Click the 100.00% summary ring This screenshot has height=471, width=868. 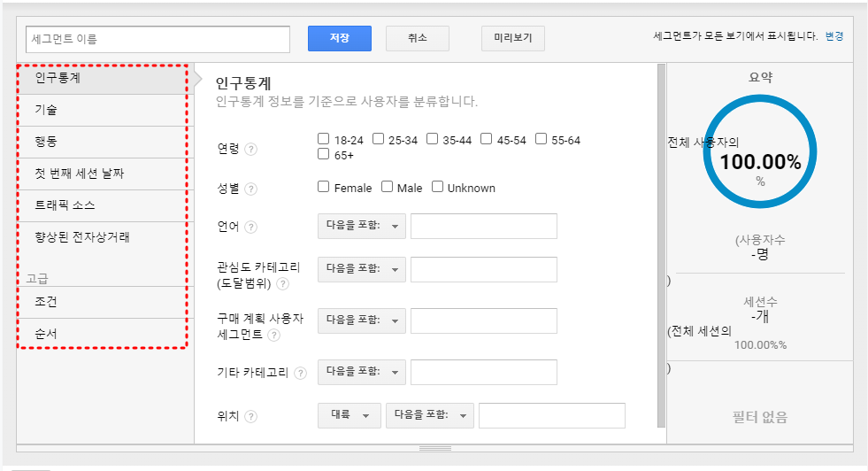(760, 151)
